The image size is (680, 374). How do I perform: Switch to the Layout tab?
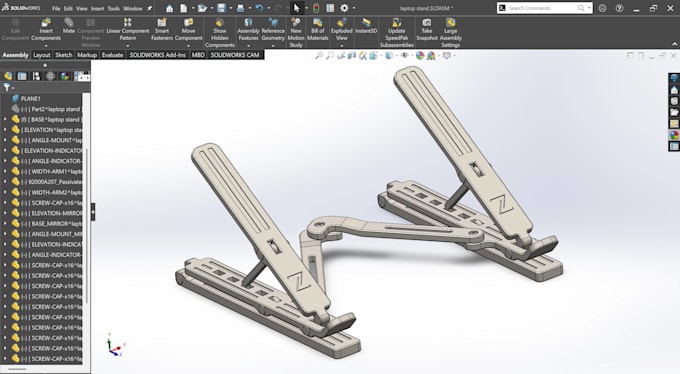pyautogui.click(x=42, y=55)
